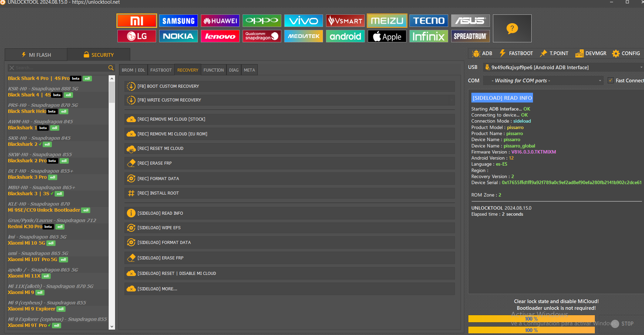This screenshot has height=335, width=644.
Task: Run [SIDELOAD] FORMAT DATA
Action: click(x=290, y=243)
